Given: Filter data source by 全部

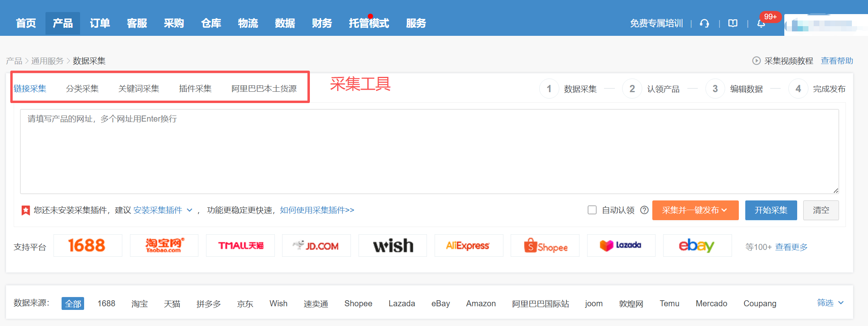Looking at the screenshot, I should [73, 303].
